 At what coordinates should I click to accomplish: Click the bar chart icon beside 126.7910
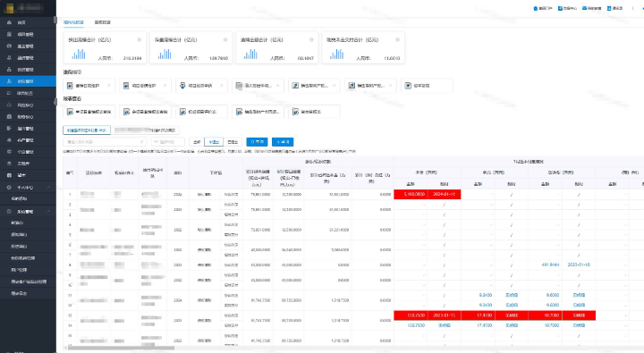165,55
